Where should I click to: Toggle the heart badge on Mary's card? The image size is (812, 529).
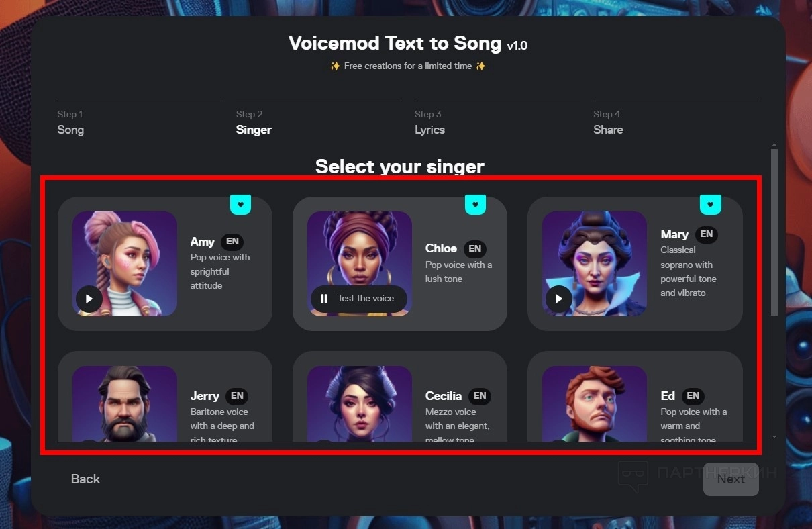click(x=711, y=204)
